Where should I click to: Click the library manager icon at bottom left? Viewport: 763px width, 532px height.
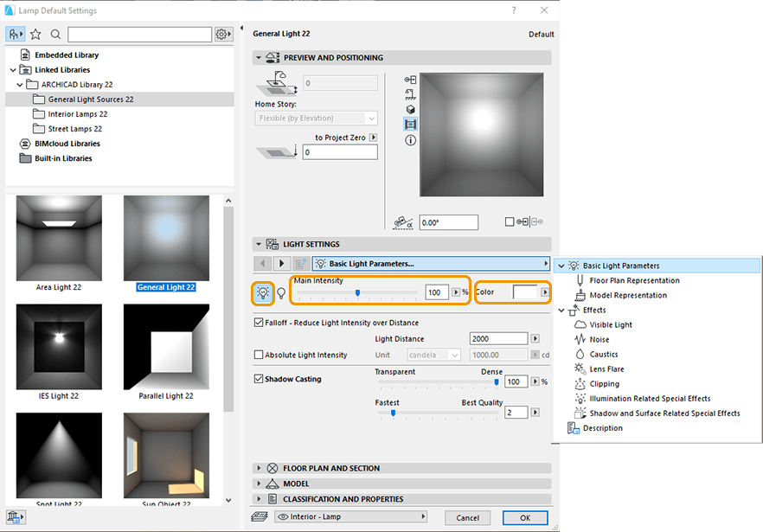click(16, 516)
